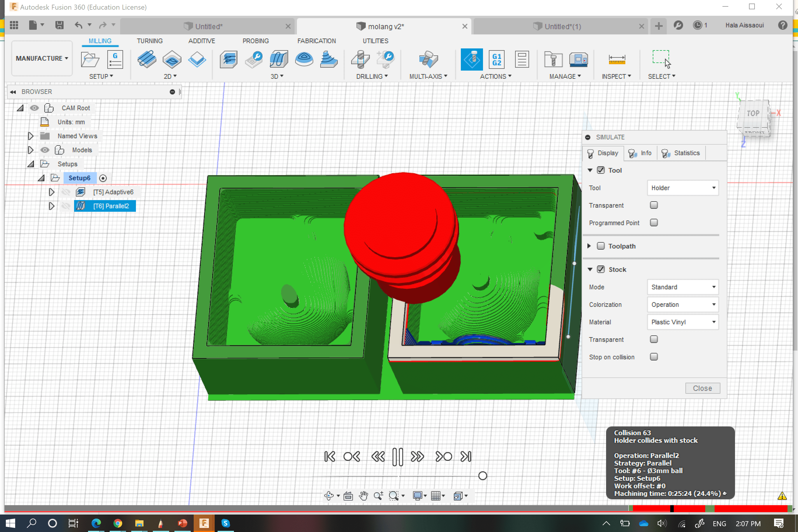The image size is (798, 532).
Task: Click the simulation speed slider handle
Action: point(482,476)
